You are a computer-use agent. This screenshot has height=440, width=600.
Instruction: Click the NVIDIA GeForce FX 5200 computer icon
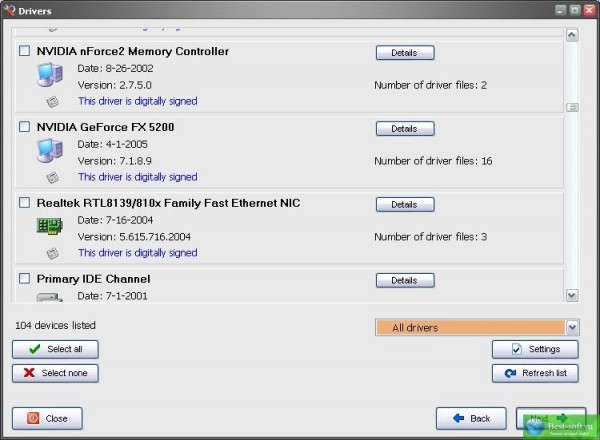pyautogui.click(x=50, y=150)
